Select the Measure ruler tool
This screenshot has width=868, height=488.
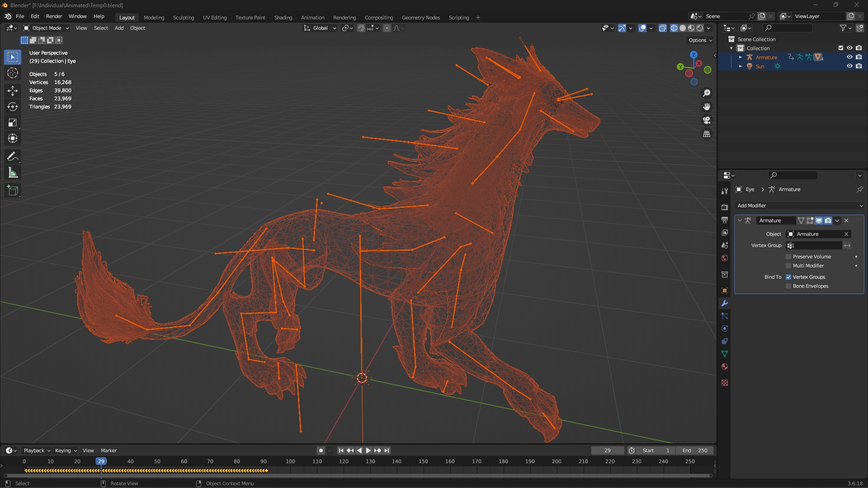click(13, 173)
